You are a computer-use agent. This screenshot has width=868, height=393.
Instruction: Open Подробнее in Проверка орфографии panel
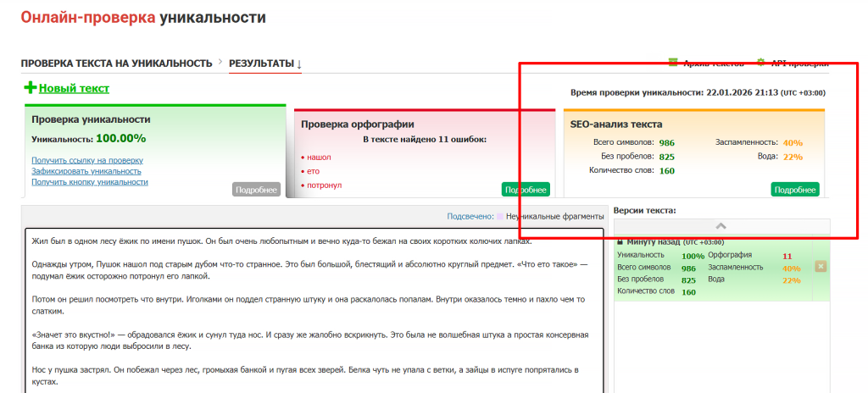pyautogui.click(x=526, y=190)
